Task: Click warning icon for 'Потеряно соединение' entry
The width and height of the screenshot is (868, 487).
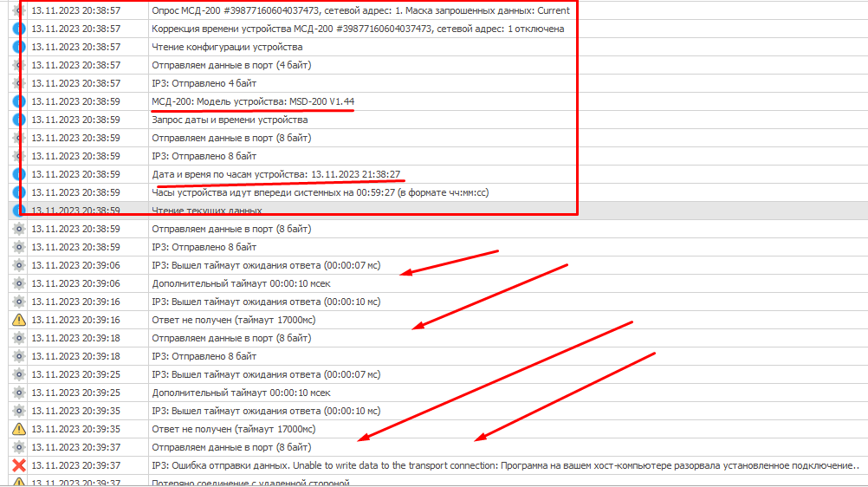Action: [x=19, y=482]
